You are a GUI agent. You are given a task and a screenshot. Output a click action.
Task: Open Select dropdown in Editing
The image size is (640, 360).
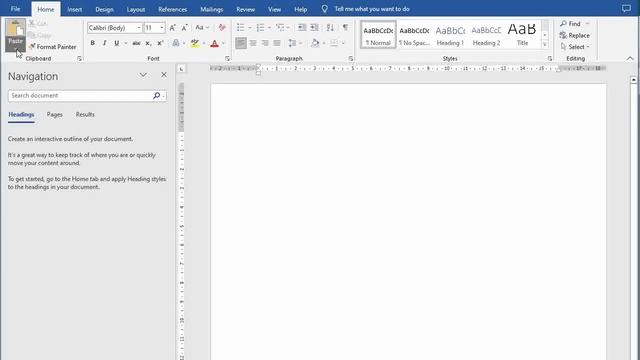coord(575,47)
